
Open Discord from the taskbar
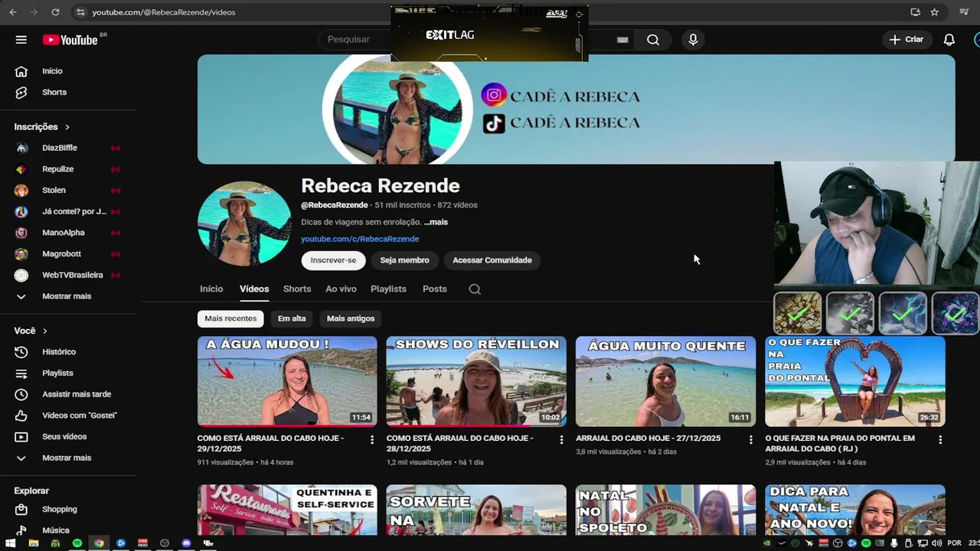coord(186,543)
